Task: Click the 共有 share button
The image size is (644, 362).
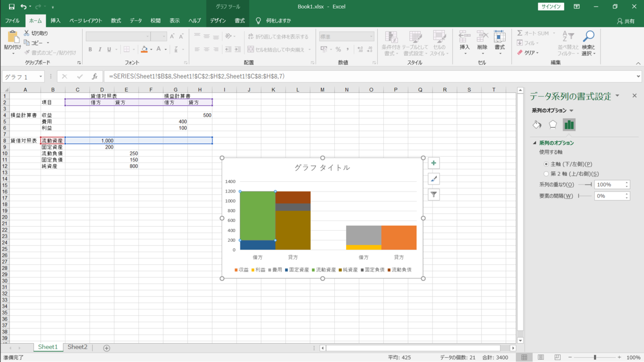Action: [625, 21]
